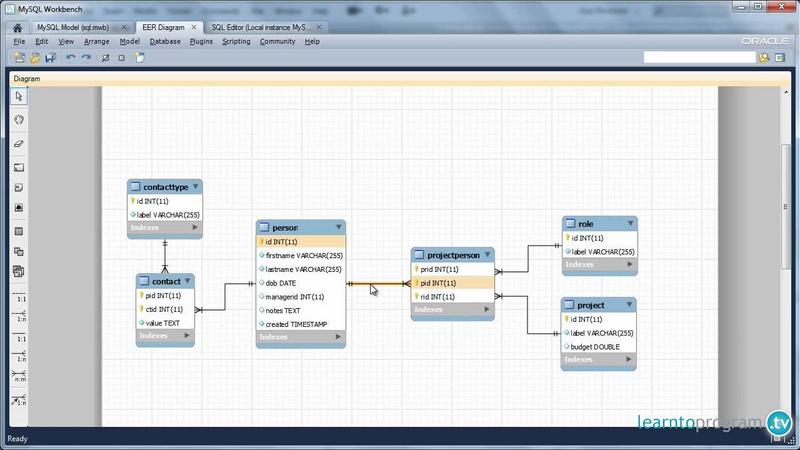Choose solid 1:n identifying relationship tool
Screen dimensions: 800x450
tap(19, 356)
